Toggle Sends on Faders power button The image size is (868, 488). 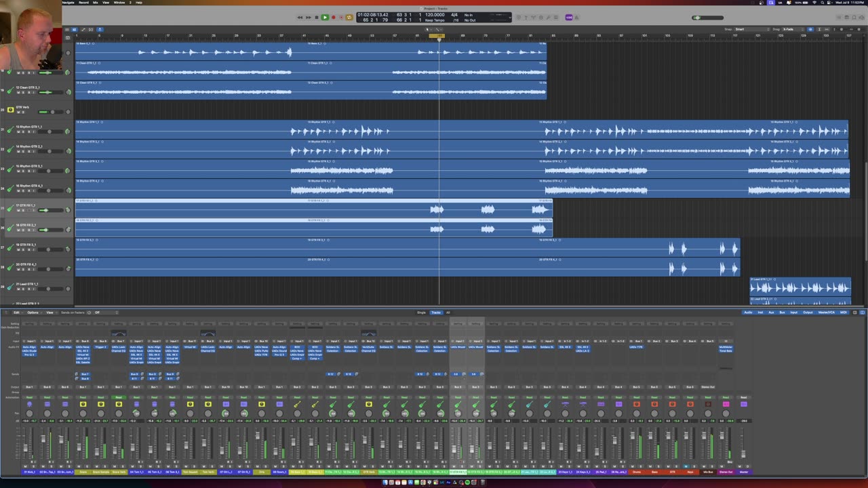click(x=89, y=312)
